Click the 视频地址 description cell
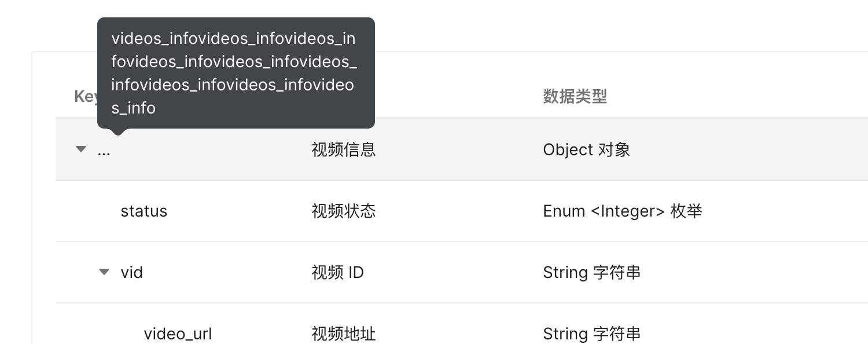The image size is (868, 344). [343, 334]
